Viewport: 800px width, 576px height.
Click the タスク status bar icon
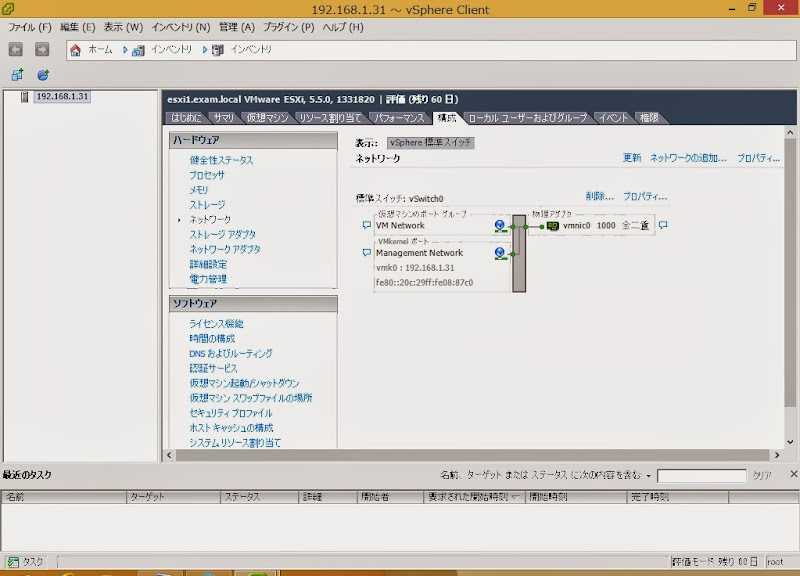[x=13, y=562]
